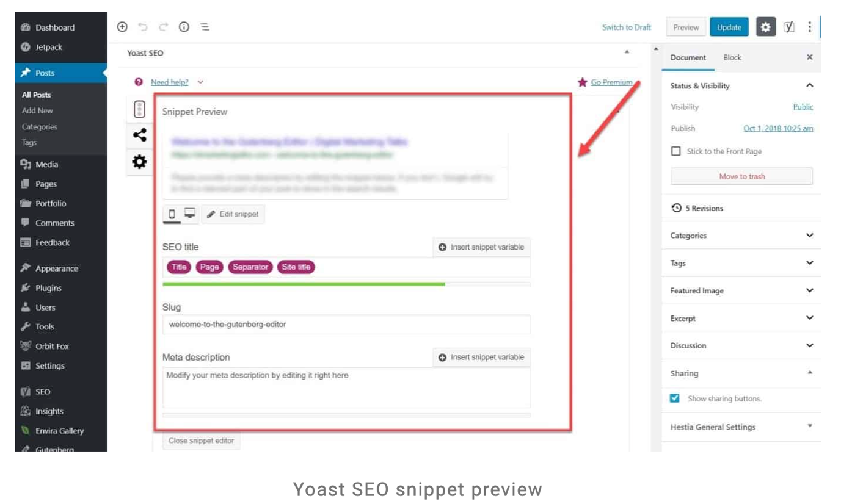Open Envira Gallery in the admin sidebar
This screenshot has width=841, height=504.
(61, 431)
